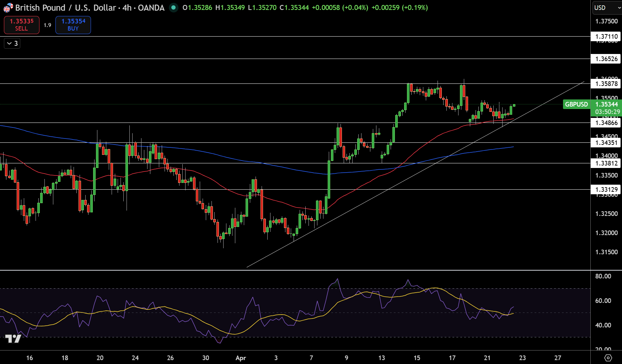Click date 21 on the time axis
This screenshot has height=364, width=622.
coord(487,358)
